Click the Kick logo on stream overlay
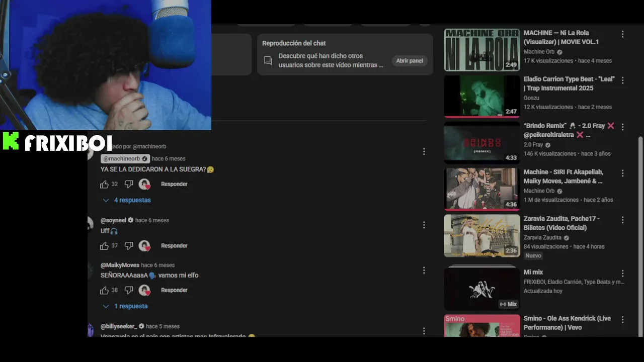Screen dimensions: 644x362 pyautogui.click(x=11, y=141)
